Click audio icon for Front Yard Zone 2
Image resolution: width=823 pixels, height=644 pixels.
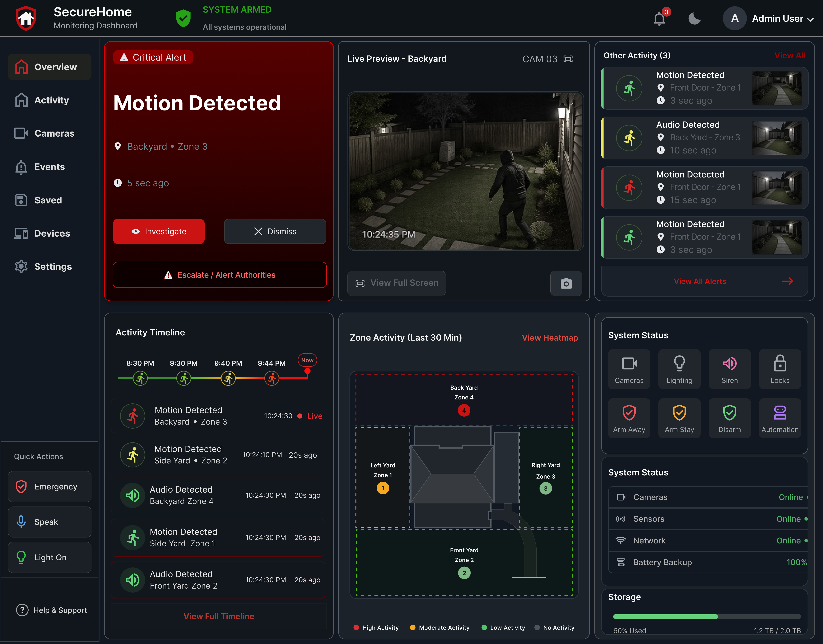coord(132,580)
